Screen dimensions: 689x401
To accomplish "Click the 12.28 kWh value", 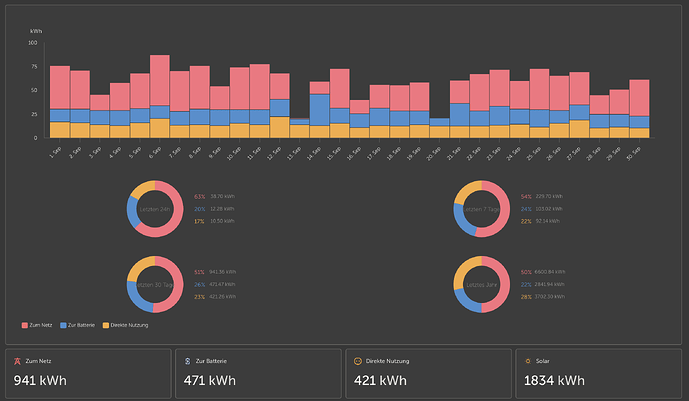I will pyautogui.click(x=222, y=209).
